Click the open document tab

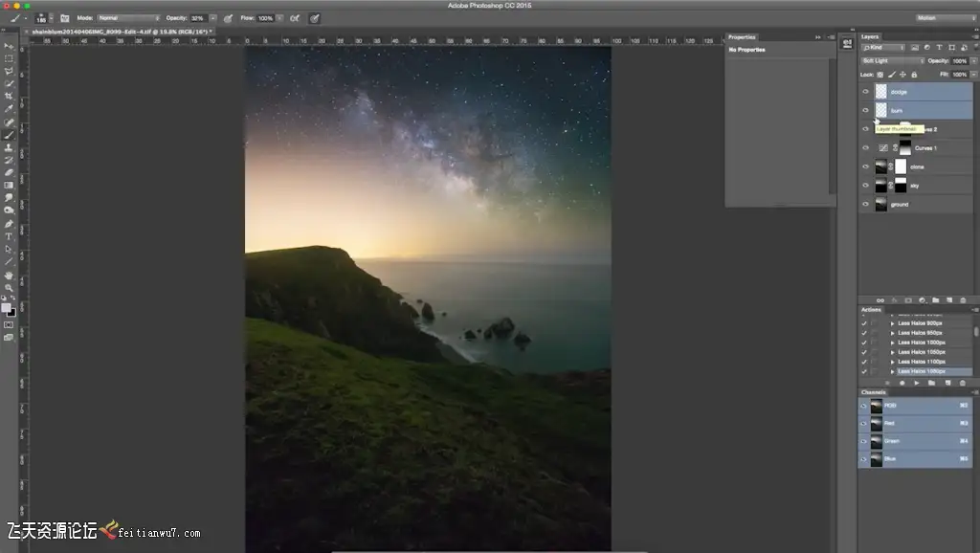[122, 32]
